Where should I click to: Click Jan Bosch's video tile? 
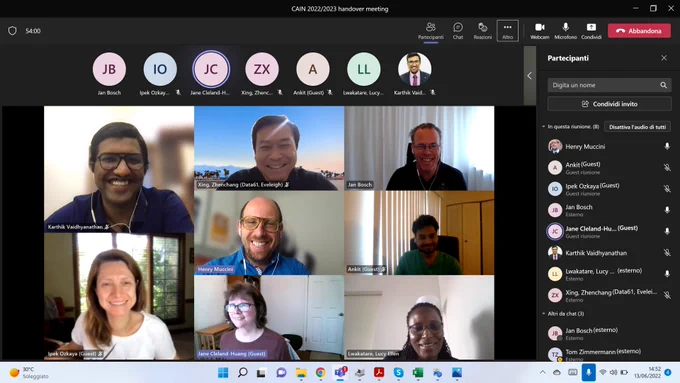click(x=419, y=148)
